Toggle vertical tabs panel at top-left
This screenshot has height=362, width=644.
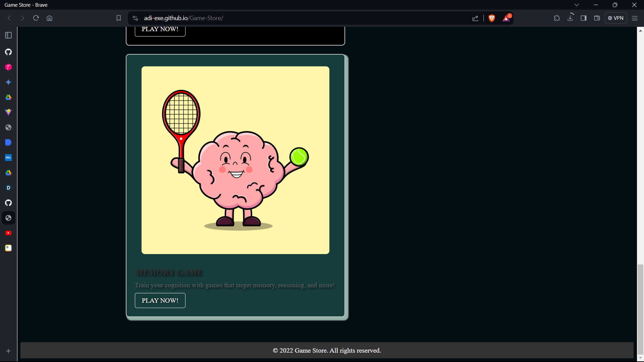(8, 35)
